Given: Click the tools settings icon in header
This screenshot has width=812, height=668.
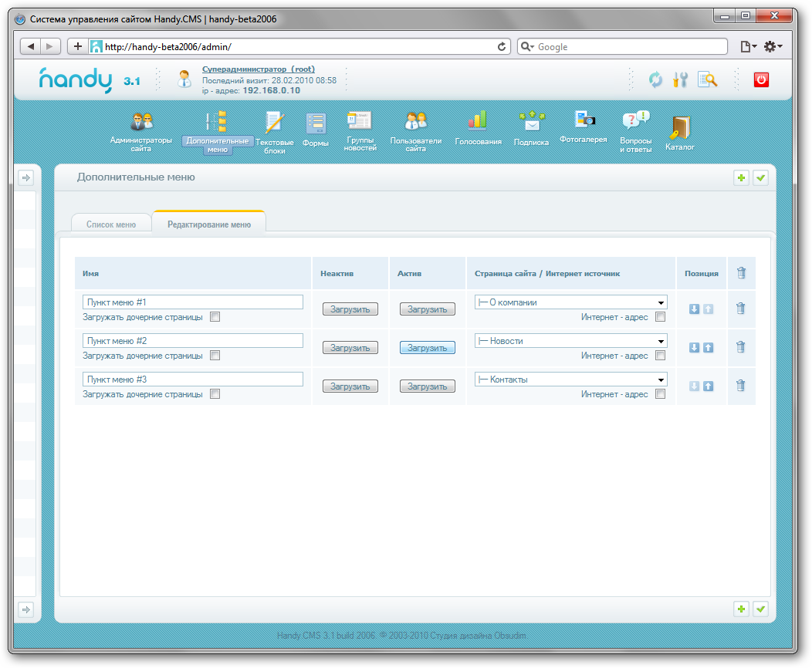Looking at the screenshot, I should [x=680, y=79].
